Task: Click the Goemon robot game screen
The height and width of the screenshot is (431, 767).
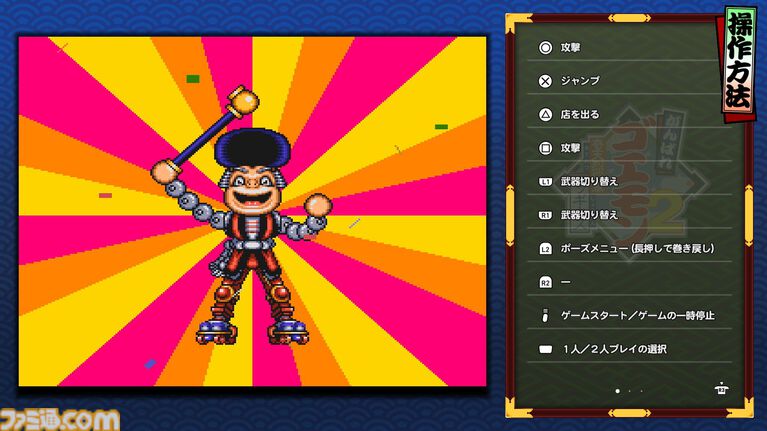Action: (252, 211)
